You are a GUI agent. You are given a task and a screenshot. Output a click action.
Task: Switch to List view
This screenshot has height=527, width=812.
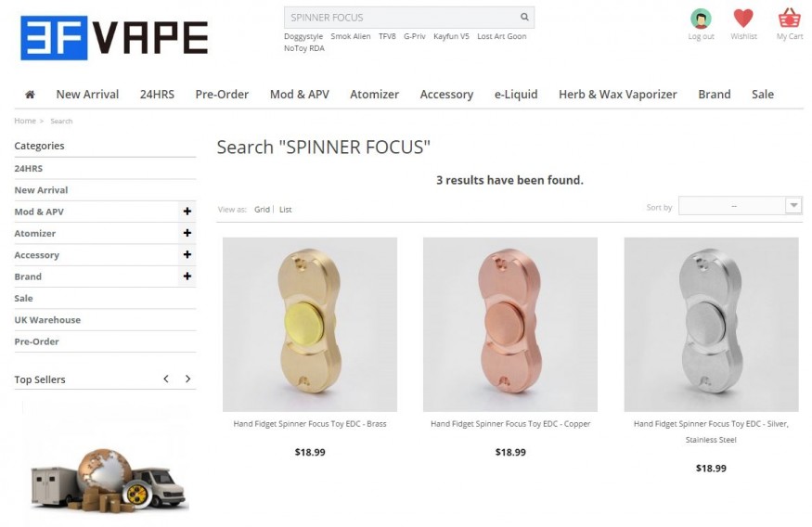[285, 210]
